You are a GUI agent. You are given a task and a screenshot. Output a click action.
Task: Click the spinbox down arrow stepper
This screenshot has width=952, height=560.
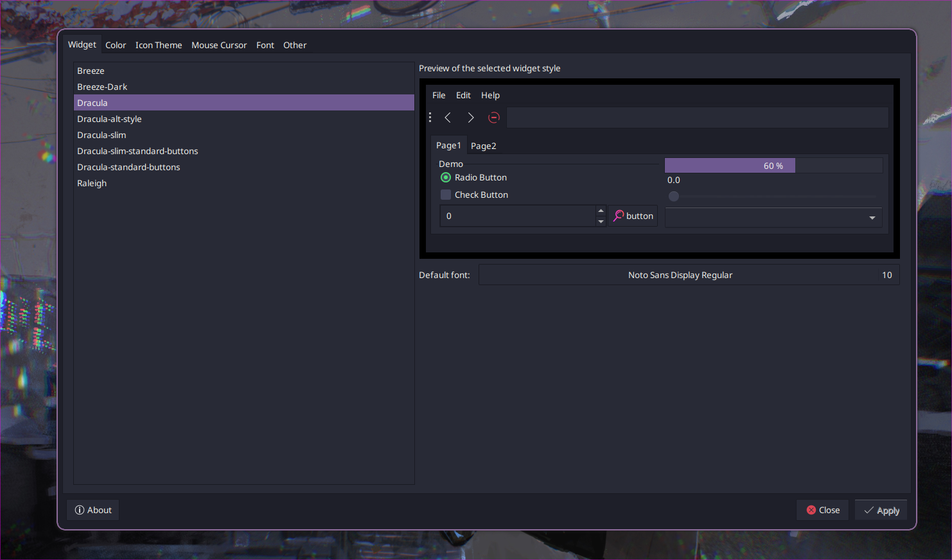click(x=601, y=221)
